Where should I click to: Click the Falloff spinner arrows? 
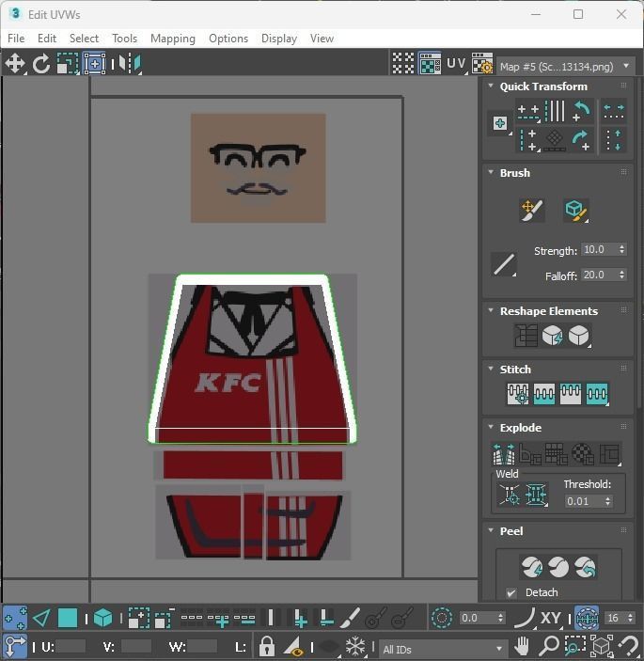(x=621, y=275)
